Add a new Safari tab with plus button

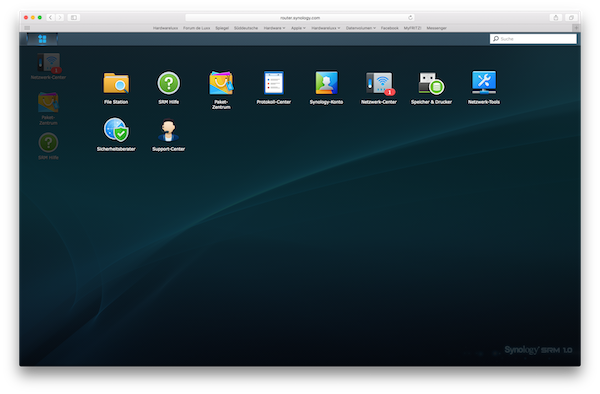(576, 28)
